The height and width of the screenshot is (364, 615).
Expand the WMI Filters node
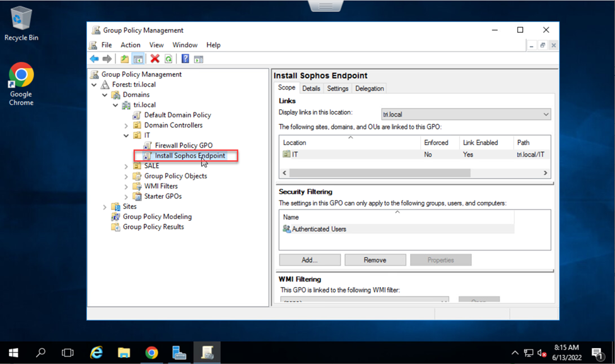point(126,187)
